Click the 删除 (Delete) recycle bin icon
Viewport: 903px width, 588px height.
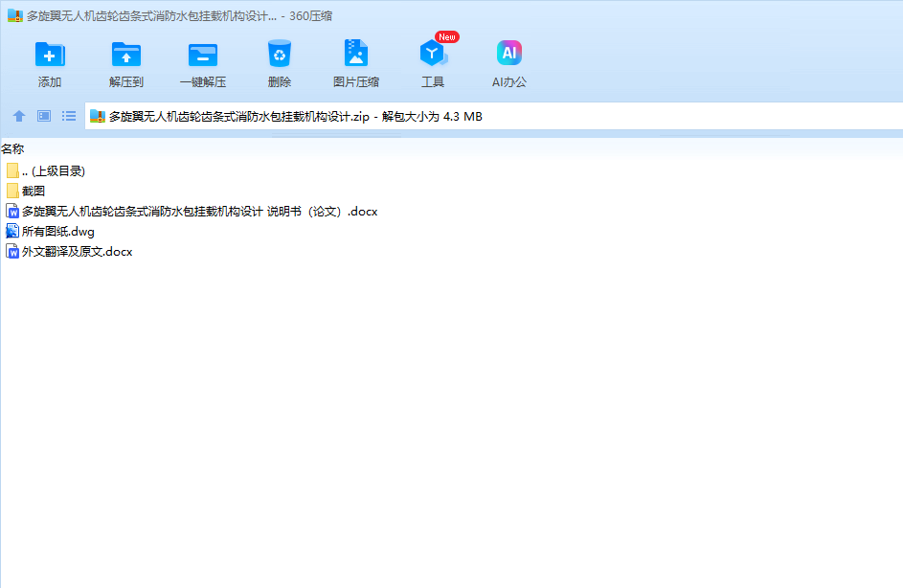coord(280,55)
